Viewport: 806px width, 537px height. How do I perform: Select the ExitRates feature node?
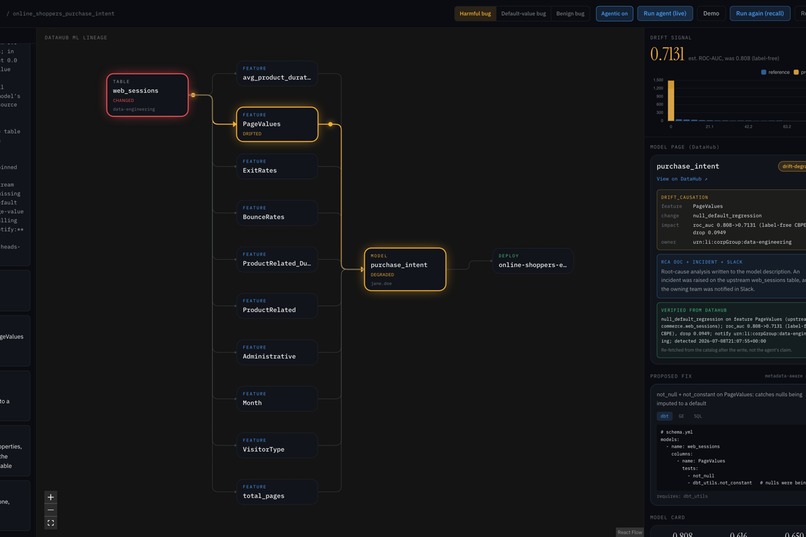(x=277, y=166)
